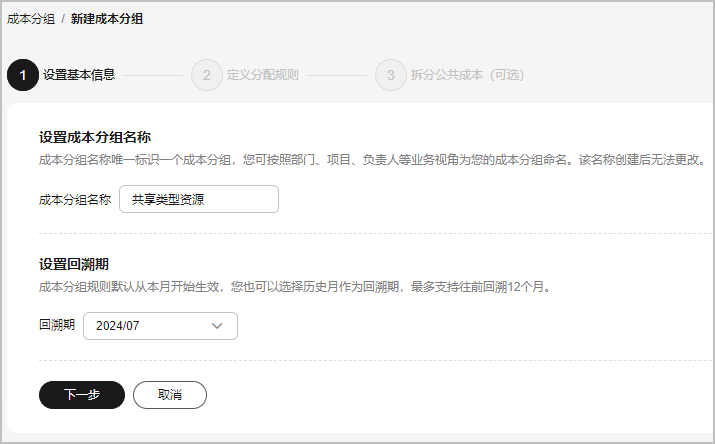
Task: Click the 新建成本分组 breadcrumb text
Action: point(107,19)
